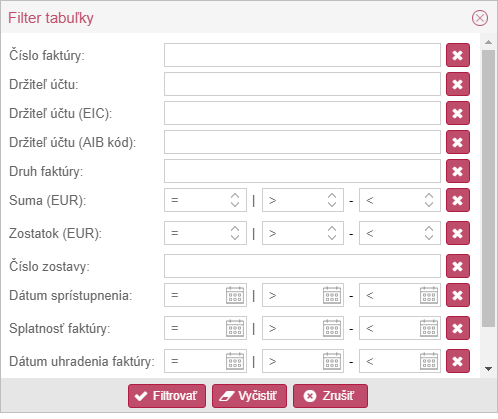This screenshot has width=498, height=419.
Task: Clear the Číslo zostavy field via X icon
Action: (x=458, y=266)
